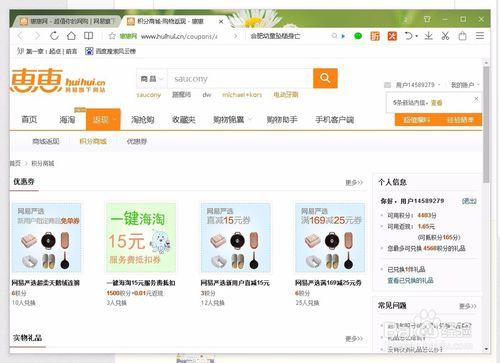Click the dw suggested keyword
The height and width of the screenshot is (363, 500).
(207, 95)
